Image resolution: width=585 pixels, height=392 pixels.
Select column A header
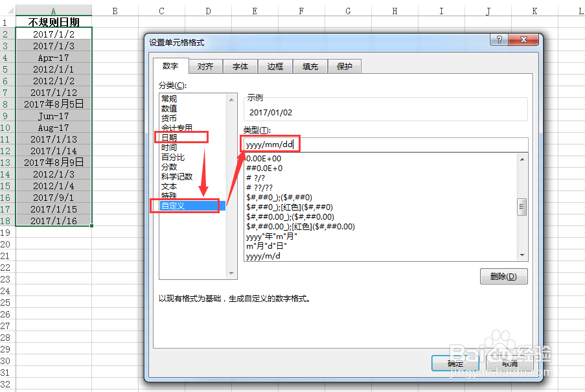coord(54,11)
